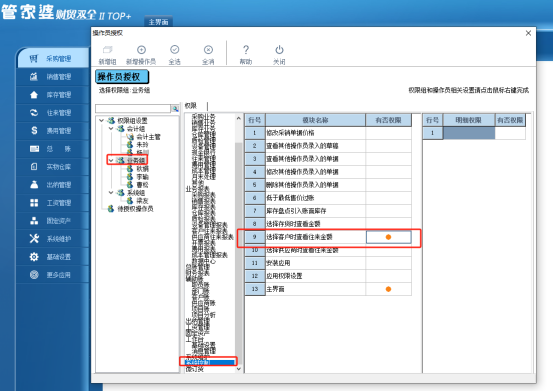This screenshot has height=392, width=554.
Task: Open 往来管理 in the sidebar
Action: (x=53, y=113)
